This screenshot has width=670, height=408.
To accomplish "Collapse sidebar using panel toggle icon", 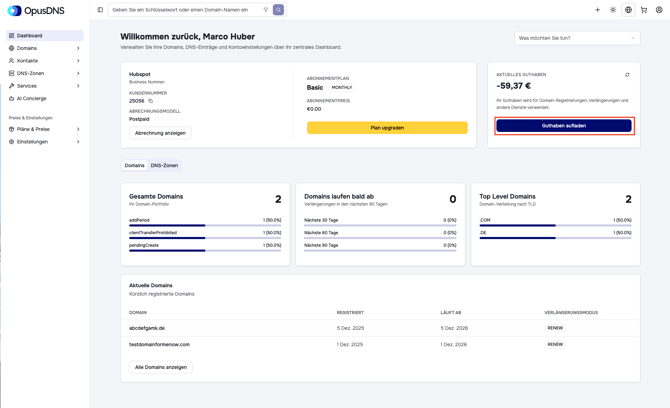I will [100, 10].
